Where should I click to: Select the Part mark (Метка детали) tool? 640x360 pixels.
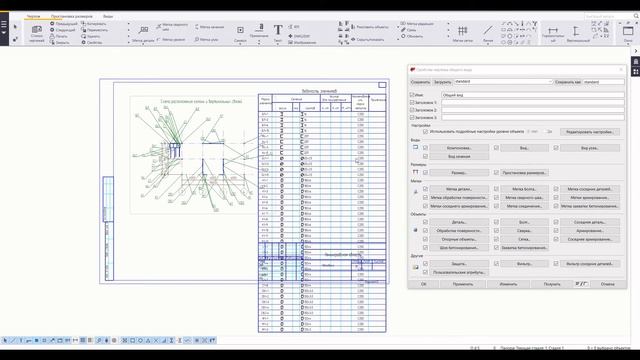143,33
